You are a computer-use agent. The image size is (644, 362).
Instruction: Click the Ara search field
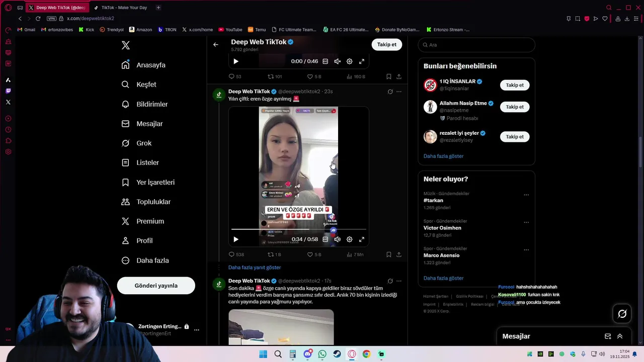click(476, 45)
